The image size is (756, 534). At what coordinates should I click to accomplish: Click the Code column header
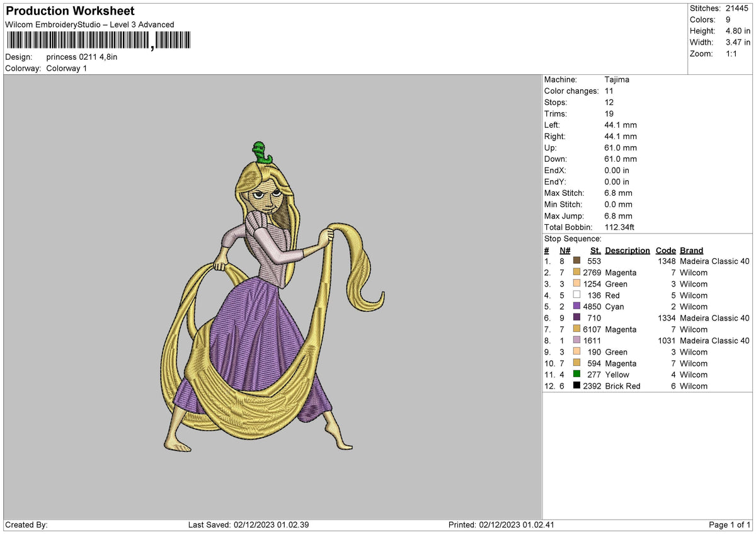point(666,250)
